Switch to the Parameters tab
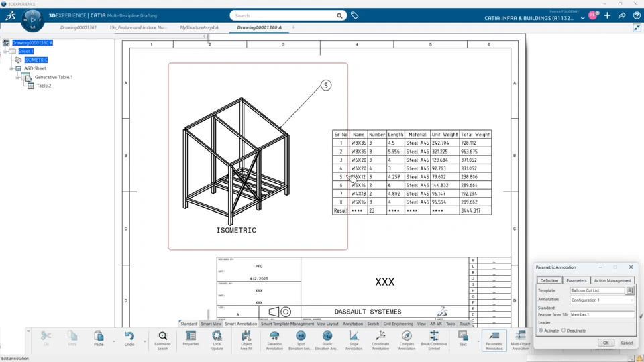The image size is (644, 362). pyautogui.click(x=576, y=280)
